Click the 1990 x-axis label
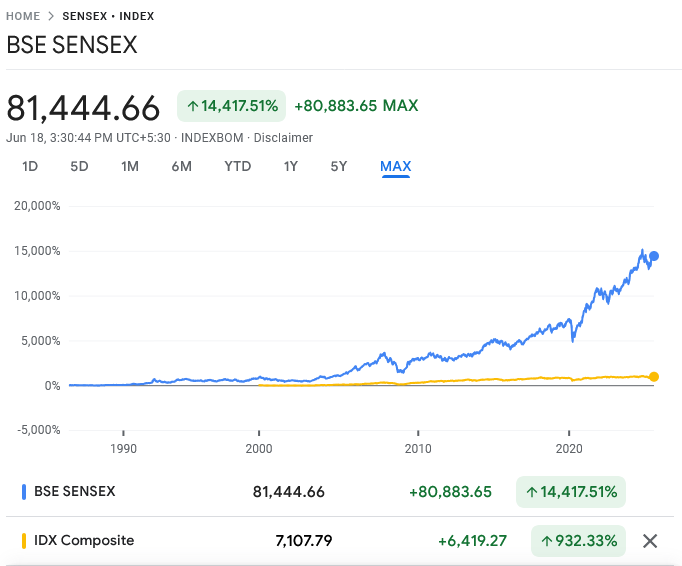The image size is (682, 566). click(x=124, y=449)
